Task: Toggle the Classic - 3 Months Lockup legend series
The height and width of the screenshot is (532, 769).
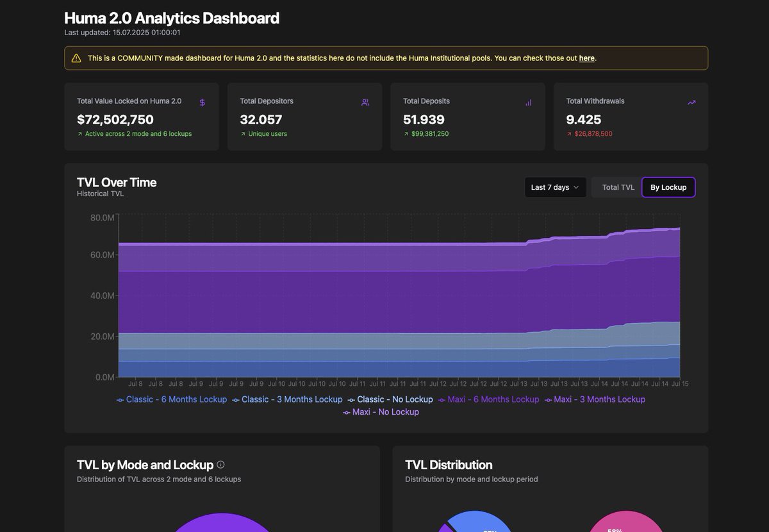Action: click(287, 399)
